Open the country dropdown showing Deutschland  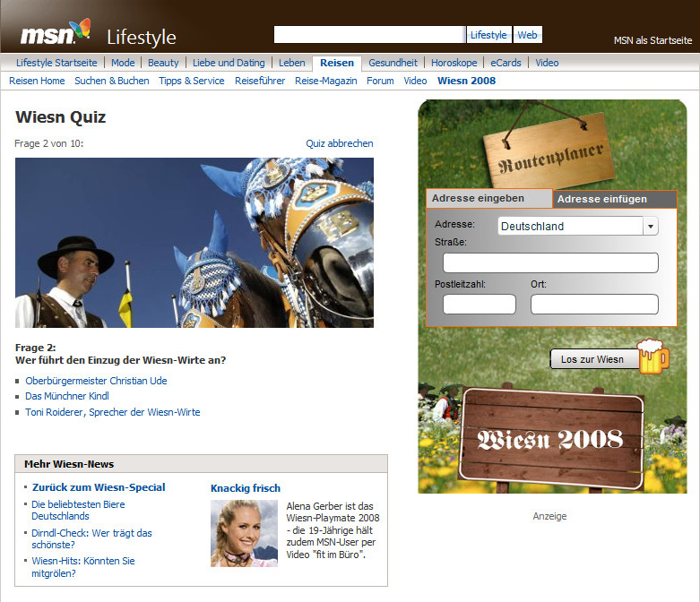click(x=578, y=227)
